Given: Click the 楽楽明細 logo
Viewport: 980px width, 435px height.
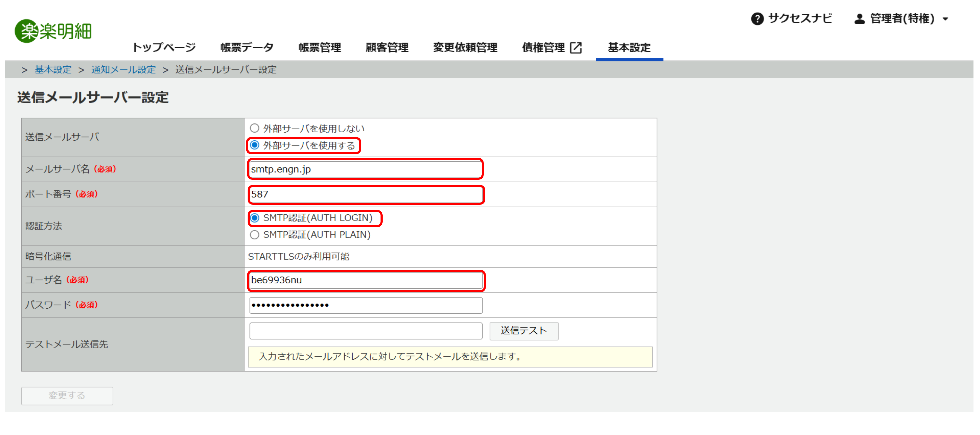Looking at the screenshot, I should coord(53,31).
